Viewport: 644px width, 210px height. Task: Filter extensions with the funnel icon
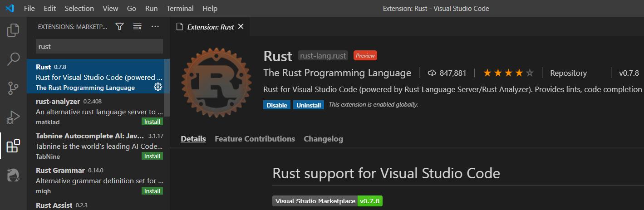(119, 26)
